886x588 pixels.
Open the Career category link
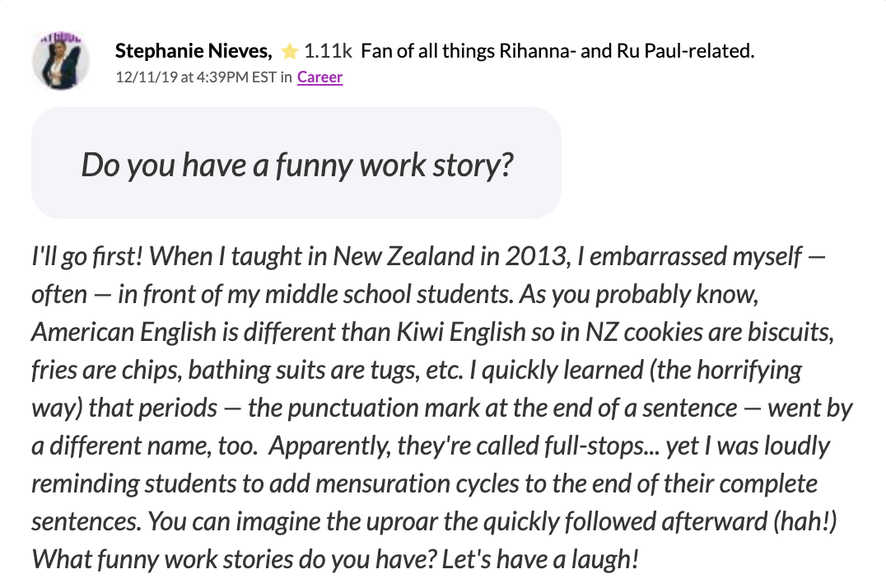(x=319, y=77)
